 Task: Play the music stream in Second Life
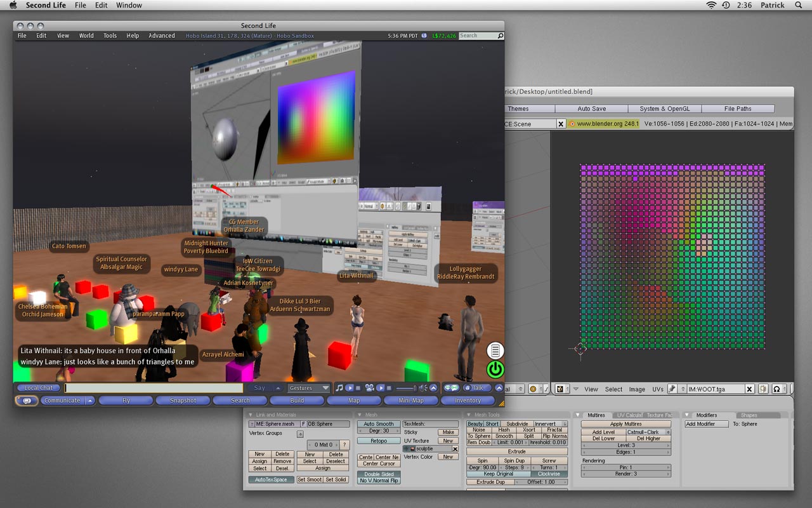point(350,388)
